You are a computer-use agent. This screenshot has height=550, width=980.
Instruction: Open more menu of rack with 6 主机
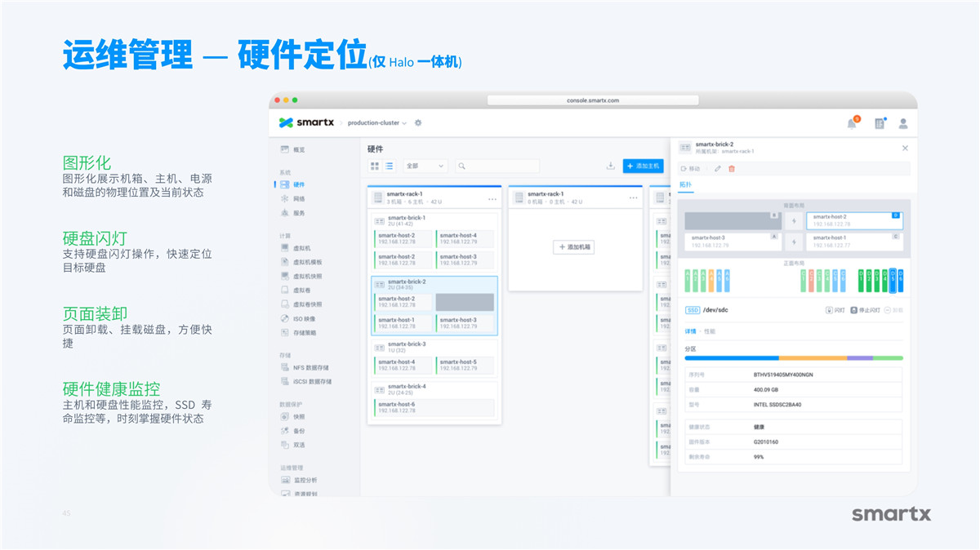tap(492, 198)
